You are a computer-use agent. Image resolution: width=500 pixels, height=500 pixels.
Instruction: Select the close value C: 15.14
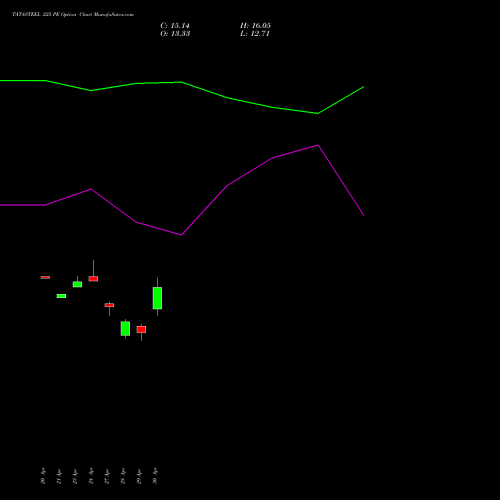click(x=175, y=26)
